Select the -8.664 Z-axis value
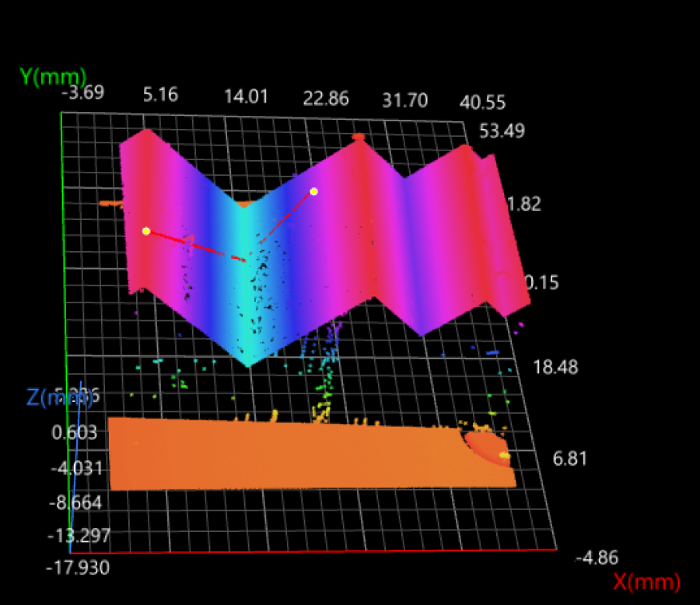This screenshot has width=700, height=605. point(75,503)
